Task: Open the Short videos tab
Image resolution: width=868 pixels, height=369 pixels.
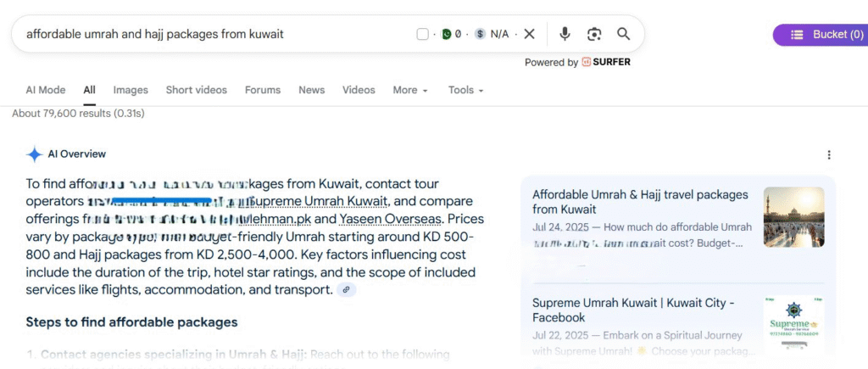Action: pyautogui.click(x=196, y=90)
